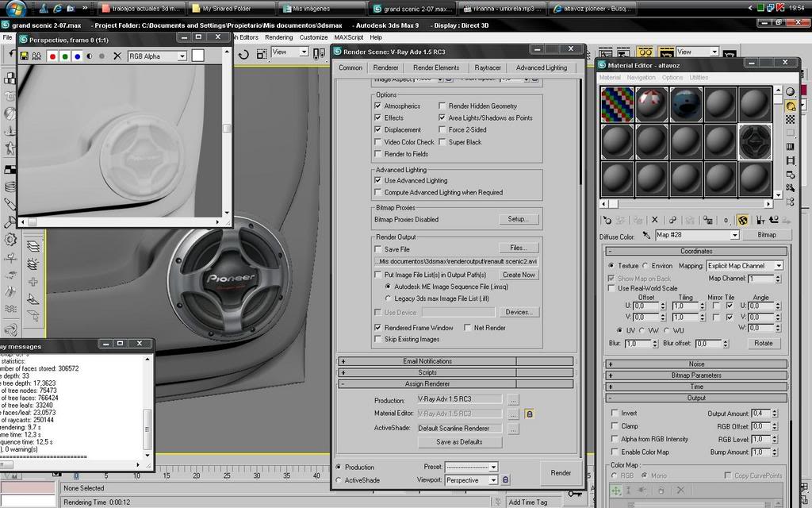Toggle the red channel in the frame window

click(x=52, y=56)
